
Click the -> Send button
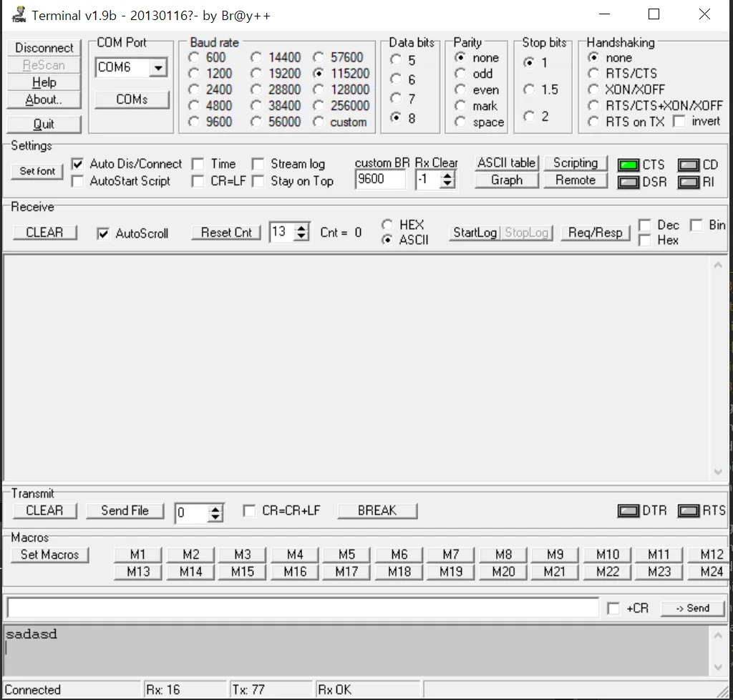[x=692, y=608]
